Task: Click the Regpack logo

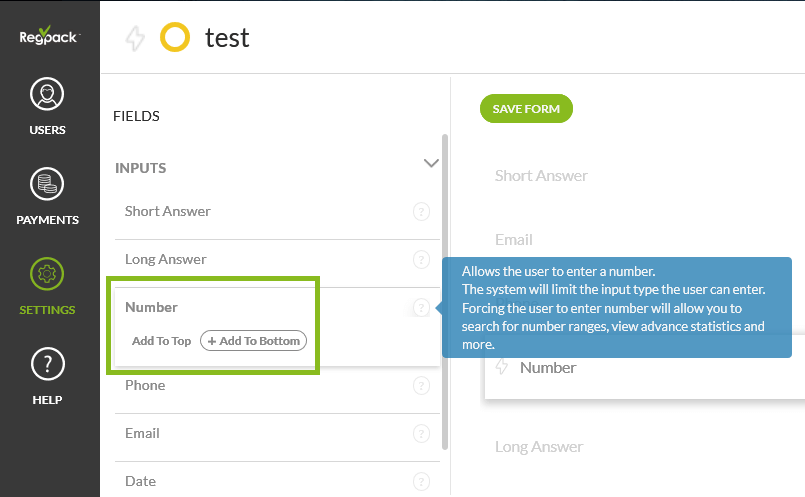Action: point(49,37)
